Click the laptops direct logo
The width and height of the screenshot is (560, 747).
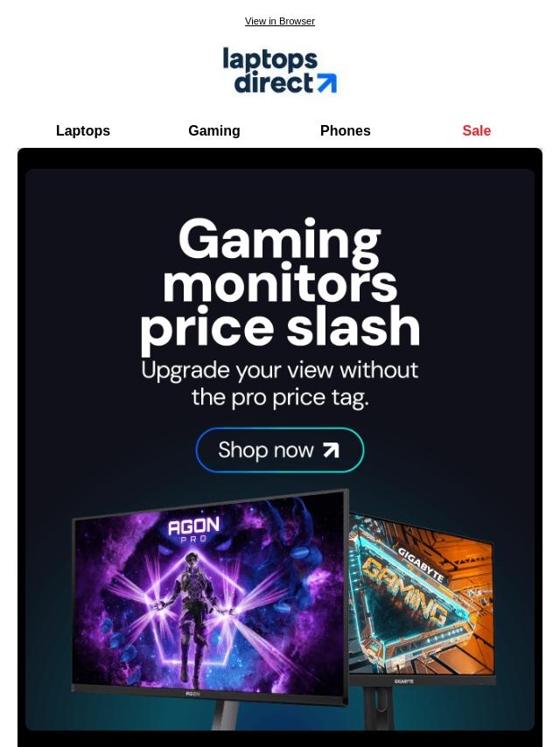coord(280,70)
